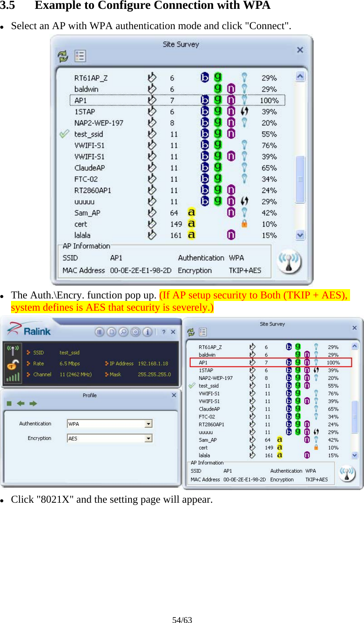Click the forward arrow in Profile panel

[x=33, y=403]
